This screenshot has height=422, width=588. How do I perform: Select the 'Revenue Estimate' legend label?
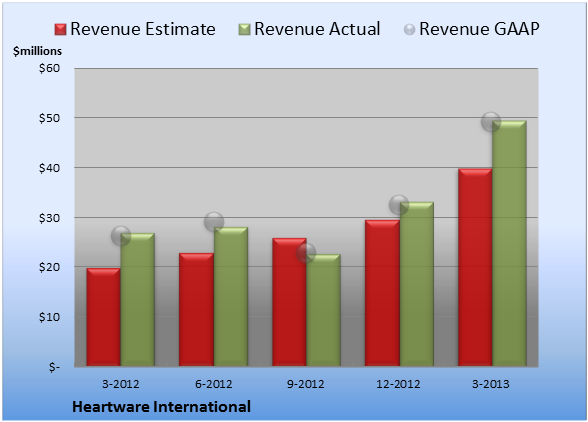coord(143,29)
